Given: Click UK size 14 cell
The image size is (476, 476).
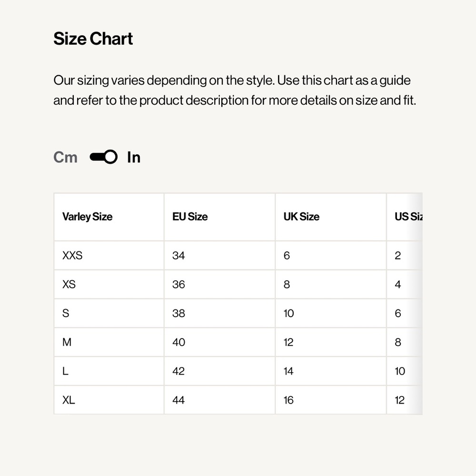Looking at the screenshot, I should click(x=331, y=371).
